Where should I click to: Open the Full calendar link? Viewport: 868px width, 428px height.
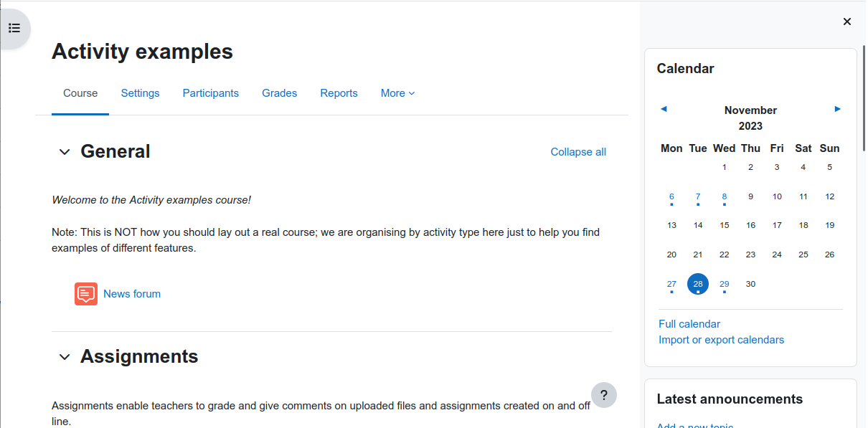pyautogui.click(x=689, y=324)
